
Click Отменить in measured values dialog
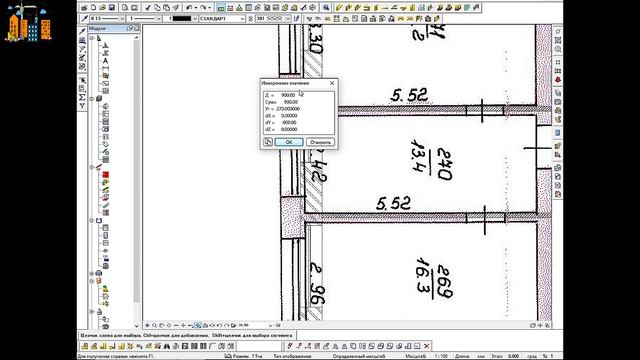pos(320,142)
